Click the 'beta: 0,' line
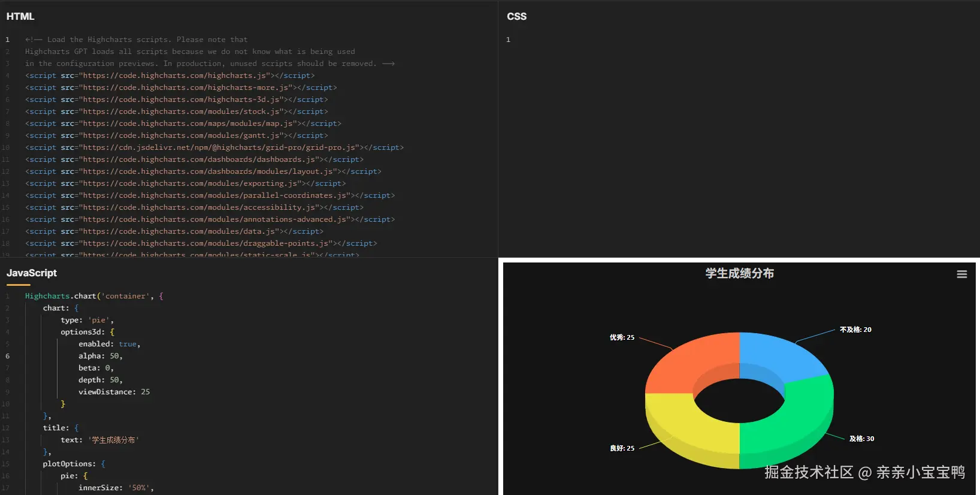 pos(96,368)
